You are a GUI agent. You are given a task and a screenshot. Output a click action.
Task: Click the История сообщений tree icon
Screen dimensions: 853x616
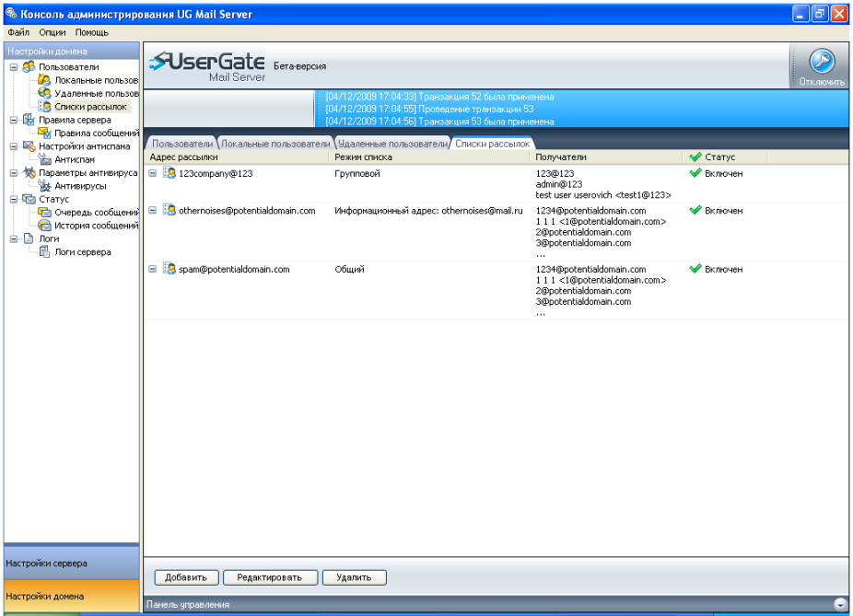coord(44,225)
